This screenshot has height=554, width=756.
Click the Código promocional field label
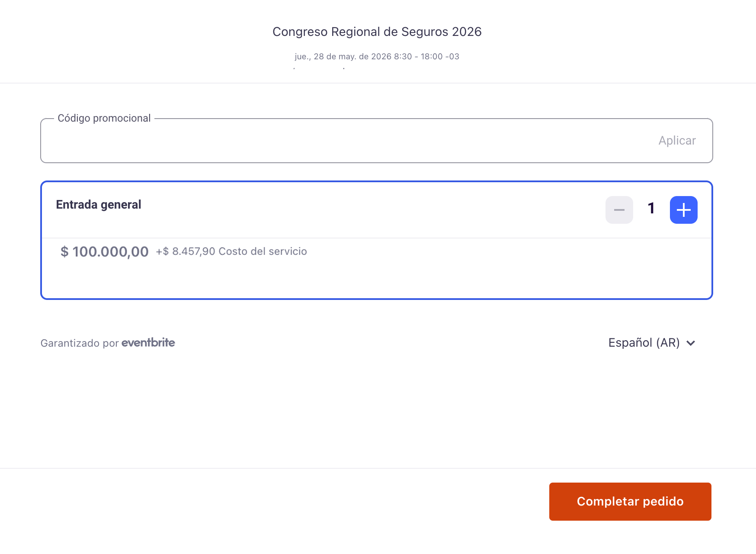click(x=104, y=118)
